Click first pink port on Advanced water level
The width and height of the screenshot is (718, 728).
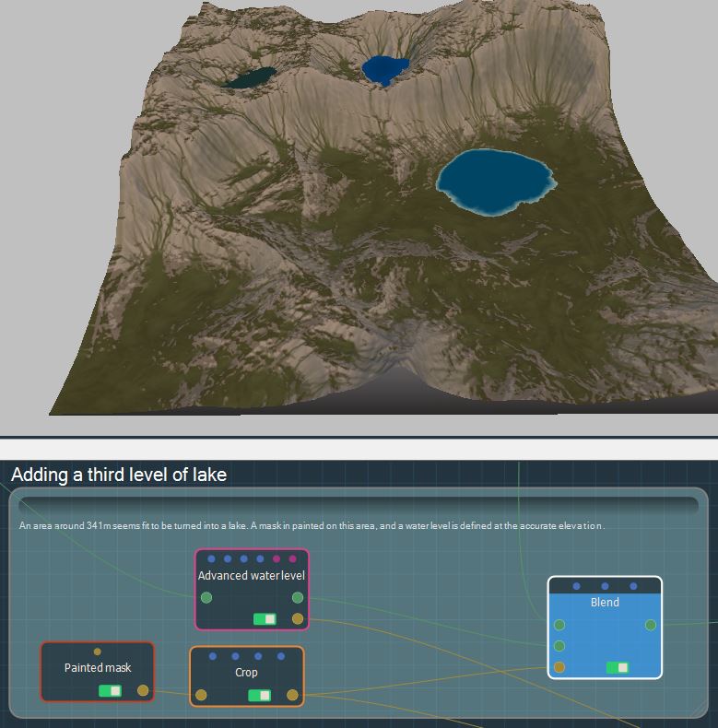tap(277, 558)
